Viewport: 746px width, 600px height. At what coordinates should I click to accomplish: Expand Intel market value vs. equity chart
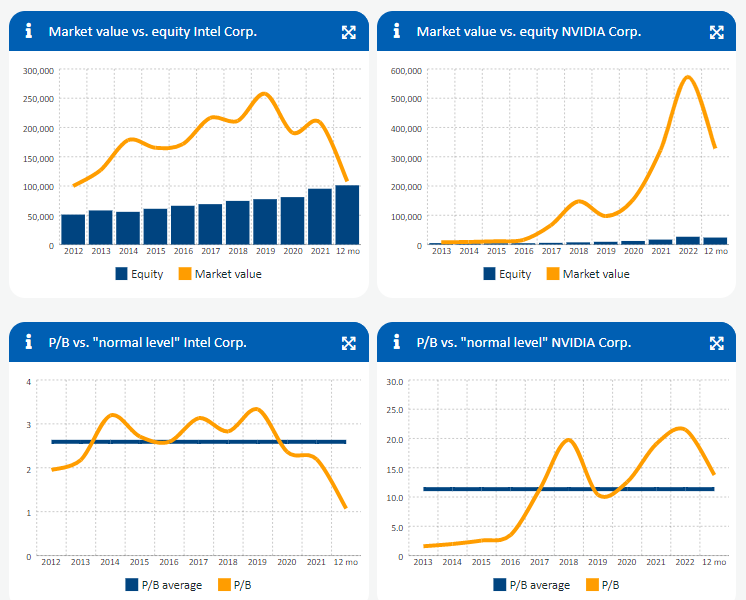[349, 32]
